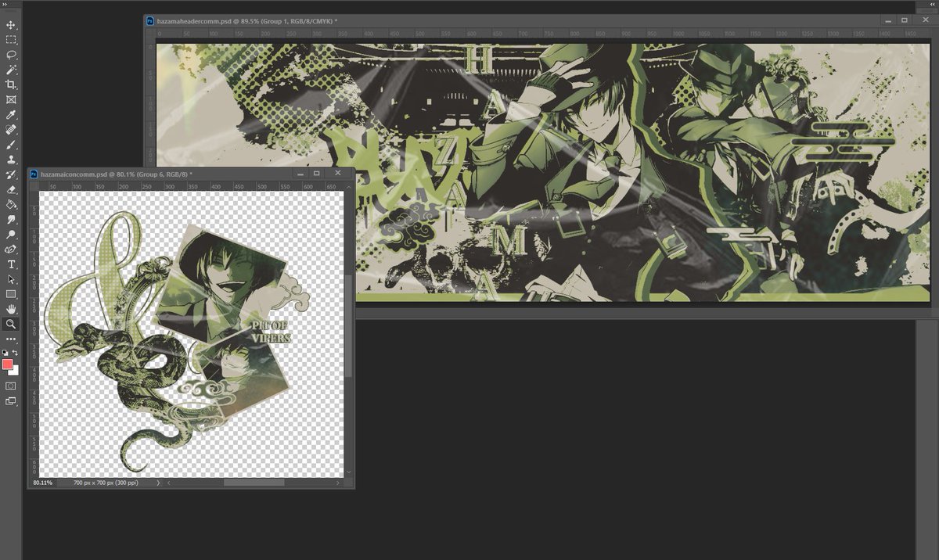Click scroll-left arrow in hazamaiconcomm window
939x560 pixels.
click(x=168, y=483)
